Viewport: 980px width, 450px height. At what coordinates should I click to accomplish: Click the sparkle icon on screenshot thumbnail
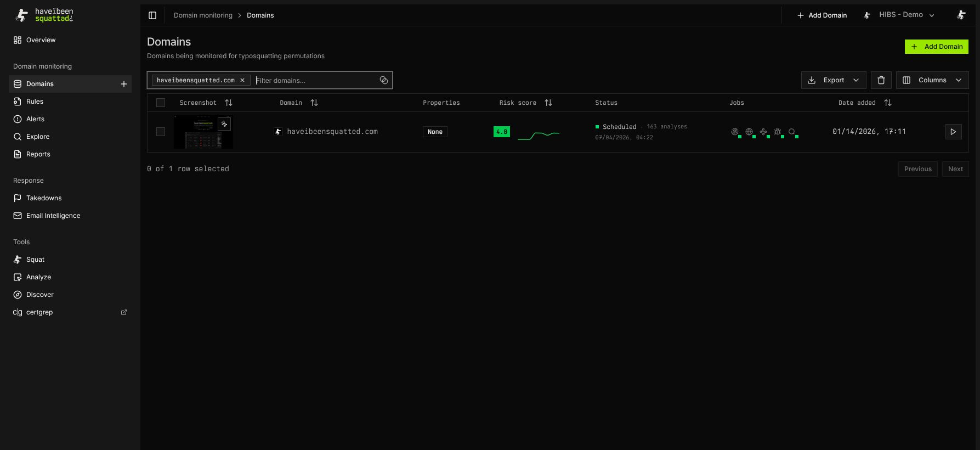224,124
